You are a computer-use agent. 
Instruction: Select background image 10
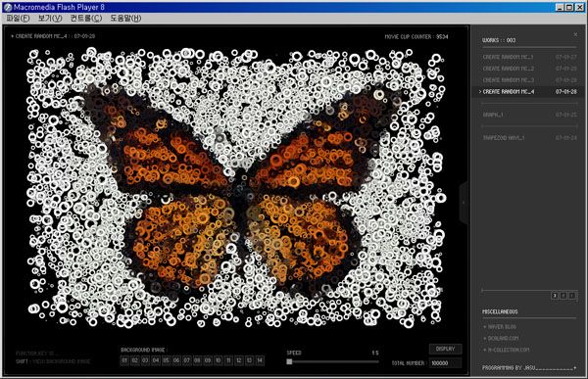tap(219, 360)
